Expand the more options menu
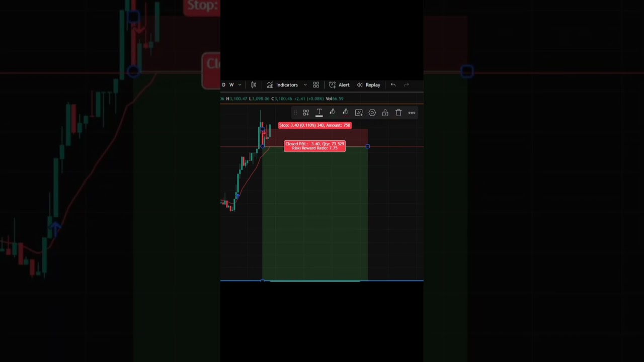The image size is (644, 362). (x=412, y=113)
